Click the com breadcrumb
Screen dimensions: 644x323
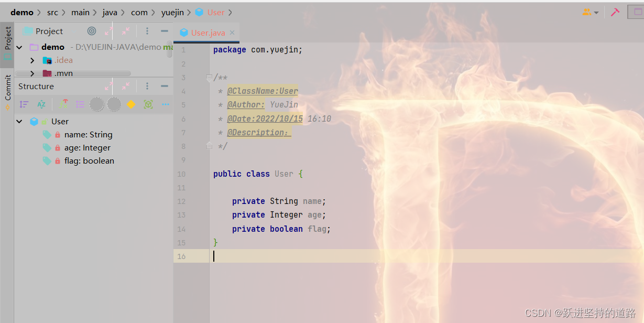[x=139, y=12]
